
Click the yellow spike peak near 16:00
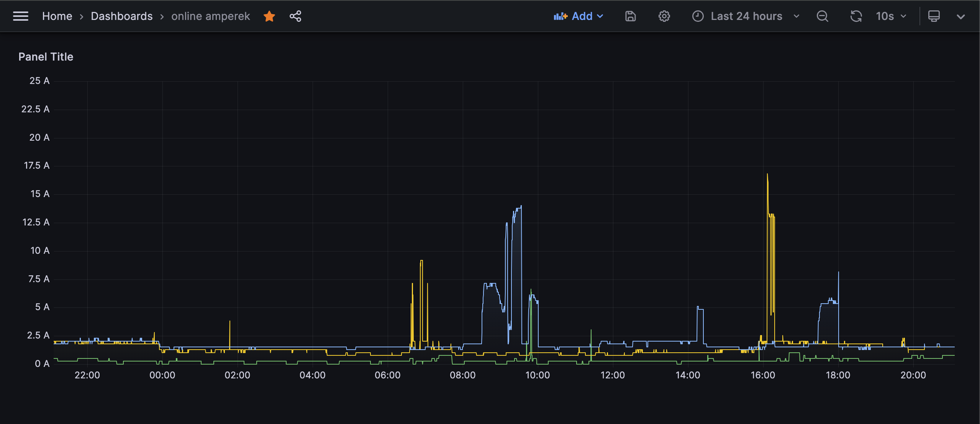(767, 175)
